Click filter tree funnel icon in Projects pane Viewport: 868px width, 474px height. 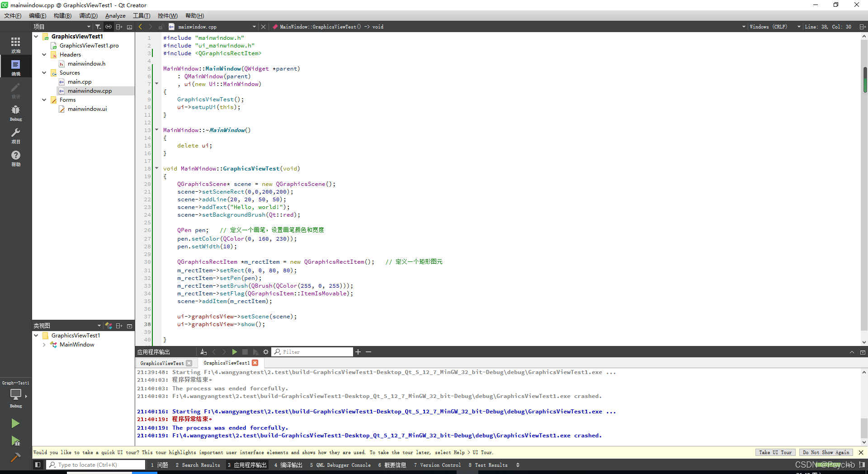pyautogui.click(x=98, y=27)
